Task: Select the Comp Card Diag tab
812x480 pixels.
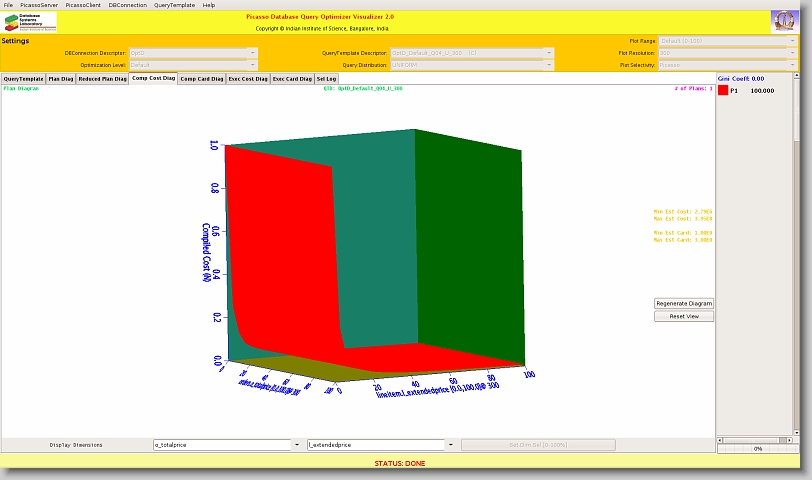Action: click(x=202, y=78)
